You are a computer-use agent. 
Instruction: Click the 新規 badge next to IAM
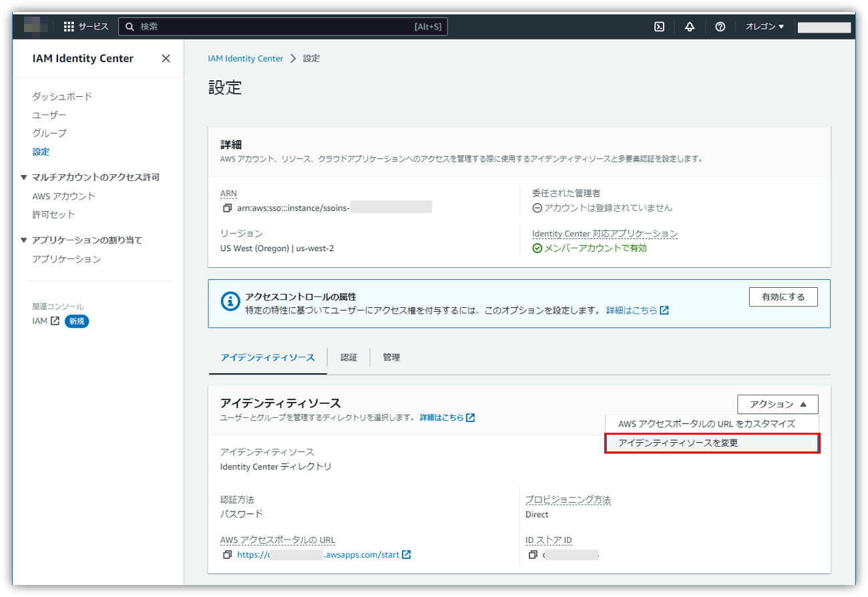77,321
